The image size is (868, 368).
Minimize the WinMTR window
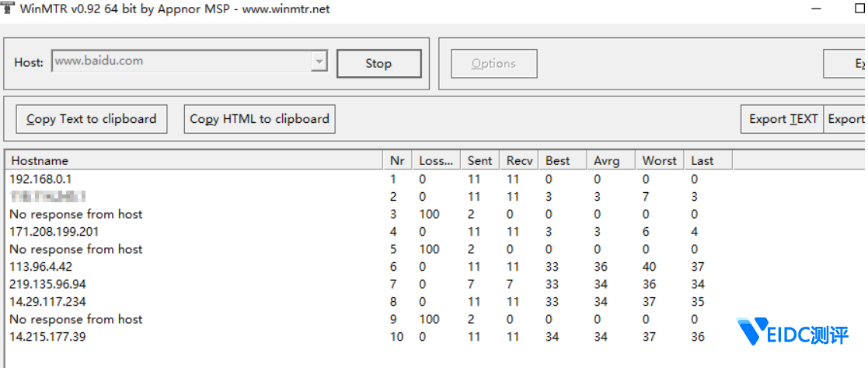click(x=817, y=9)
